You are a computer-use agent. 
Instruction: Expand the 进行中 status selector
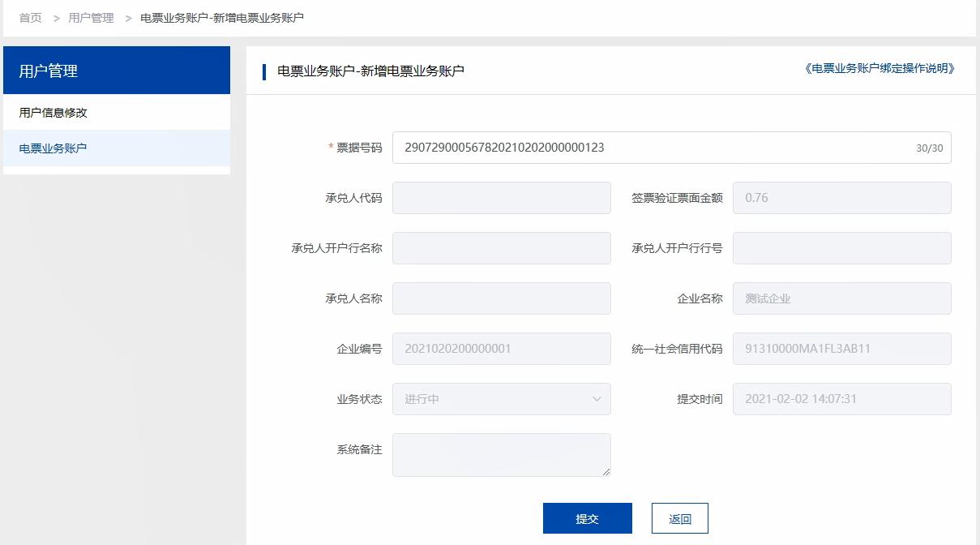(x=500, y=399)
